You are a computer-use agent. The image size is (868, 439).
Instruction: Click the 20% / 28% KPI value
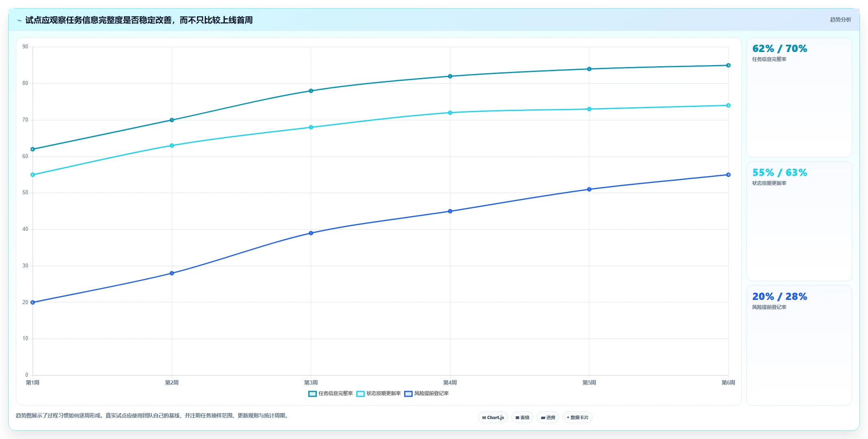pos(779,297)
